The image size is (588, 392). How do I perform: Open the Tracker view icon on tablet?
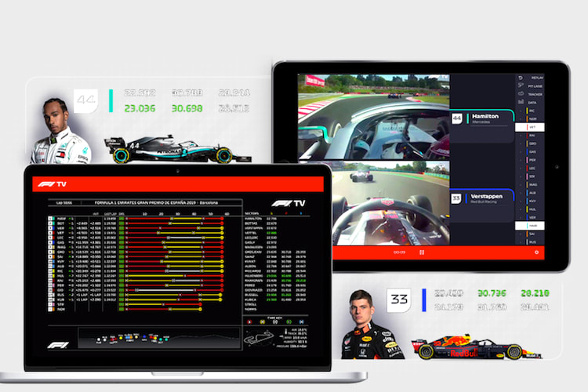(x=521, y=94)
